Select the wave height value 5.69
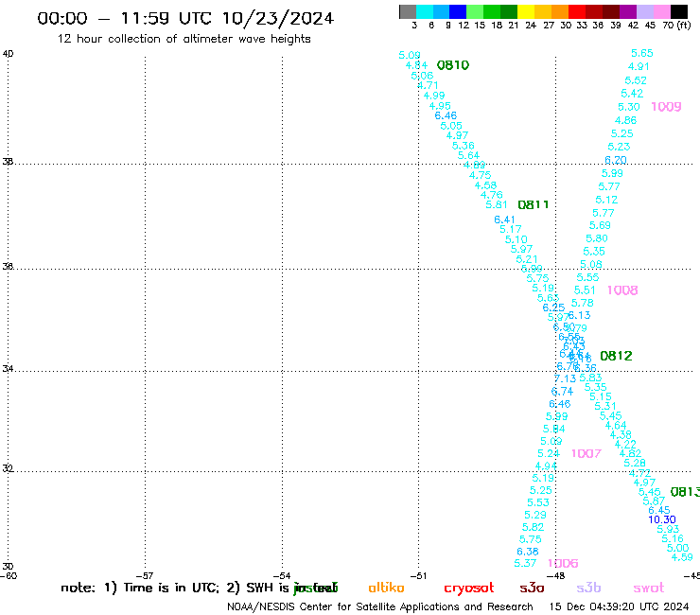This screenshot has height=615, width=700. (600, 225)
